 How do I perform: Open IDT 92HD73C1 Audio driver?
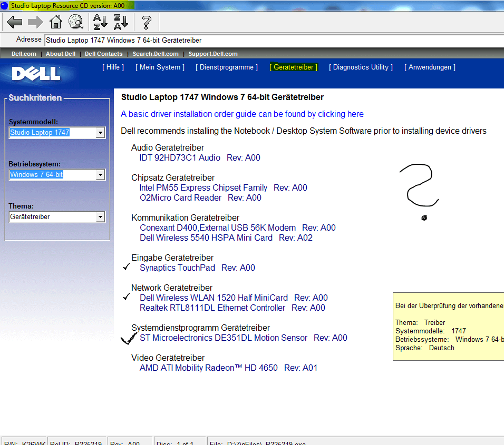200,157
